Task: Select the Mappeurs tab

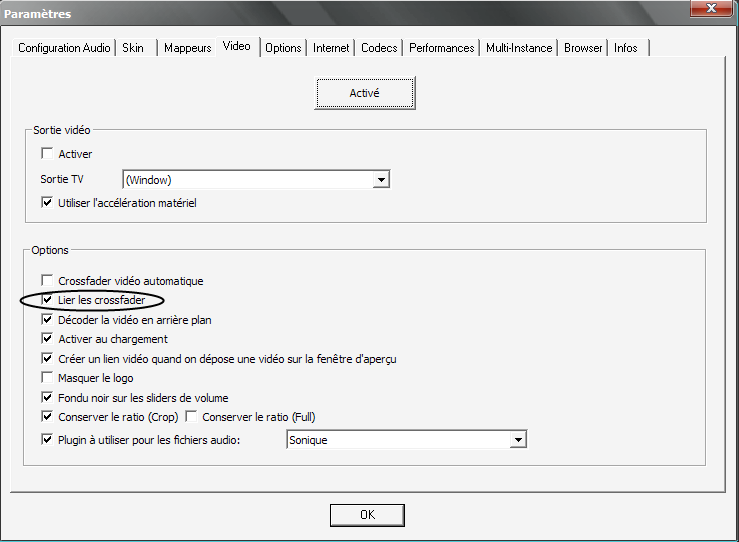Action: [x=187, y=48]
